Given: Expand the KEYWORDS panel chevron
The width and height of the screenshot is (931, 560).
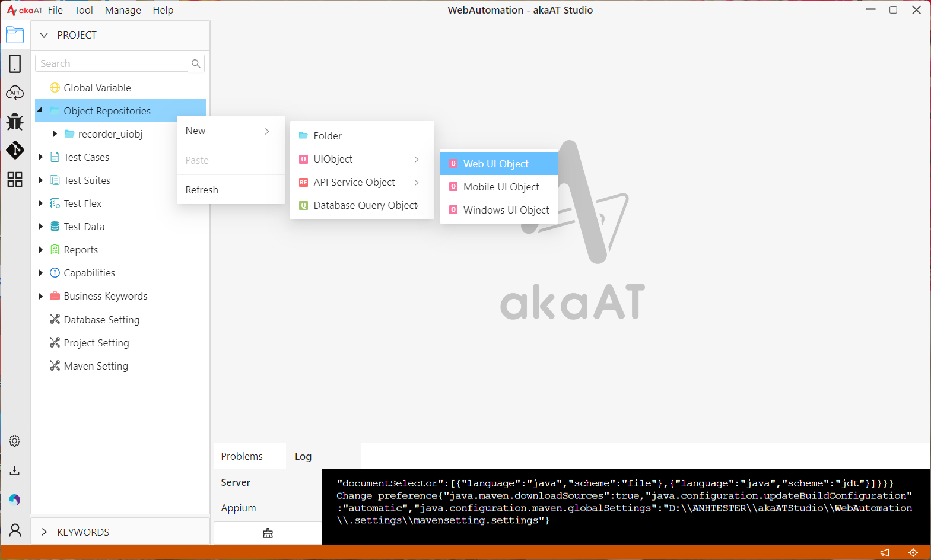Looking at the screenshot, I should click(x=44, y=532).
